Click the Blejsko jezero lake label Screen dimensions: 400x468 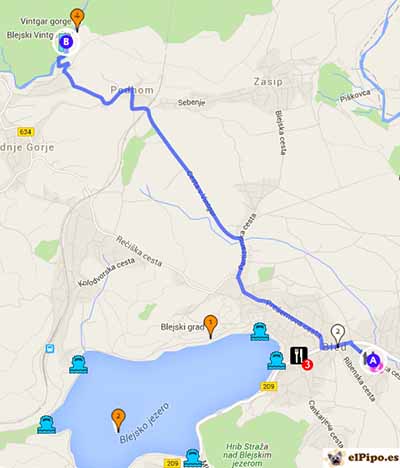click(144, 423)
